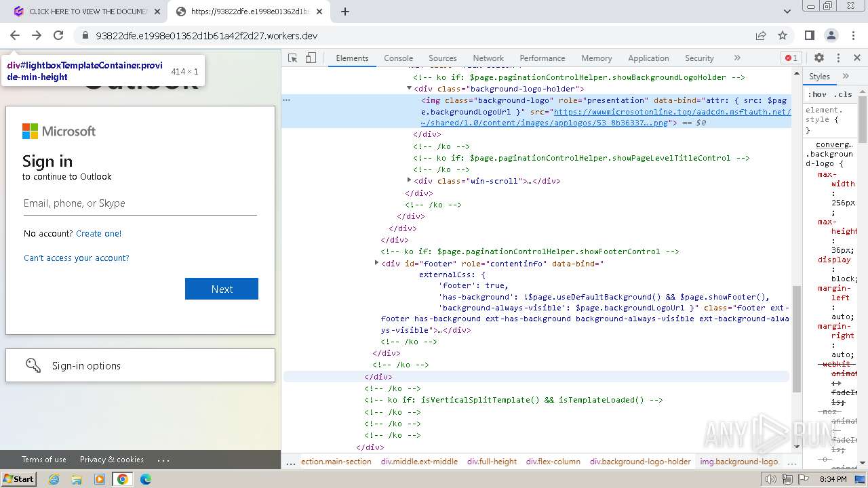Switch to Sources tab
Screen dimensions: 868x488
click(442, 58)
